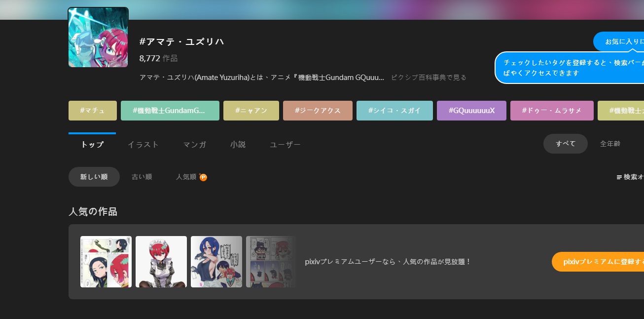Click the お気に入り button
Image resolution: width=644 pixels, height=319 pixels.
tap(619, 41)
